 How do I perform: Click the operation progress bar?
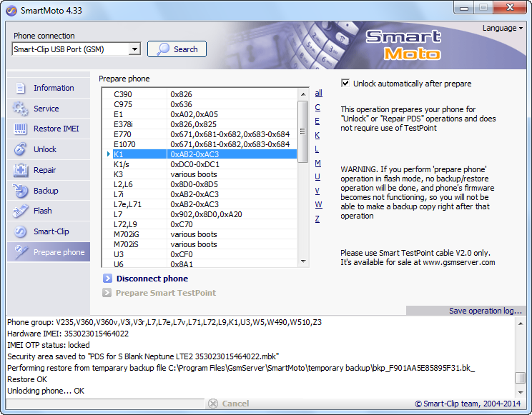point(105,404)
